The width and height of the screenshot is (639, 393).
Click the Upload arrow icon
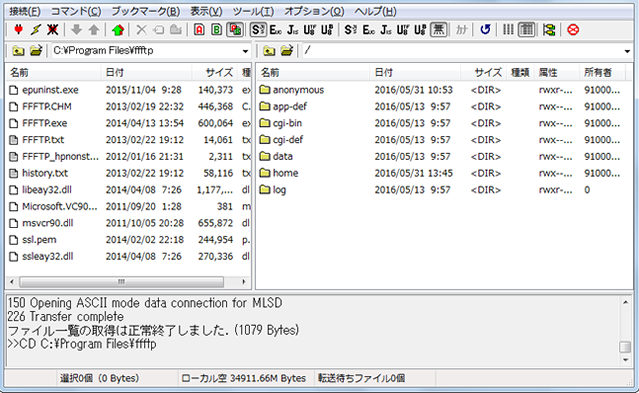pyautogui.click(x=94, y=30)
